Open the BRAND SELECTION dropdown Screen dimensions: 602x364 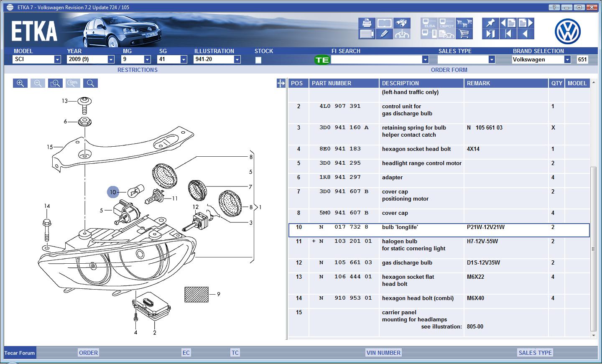coord(567,60)
